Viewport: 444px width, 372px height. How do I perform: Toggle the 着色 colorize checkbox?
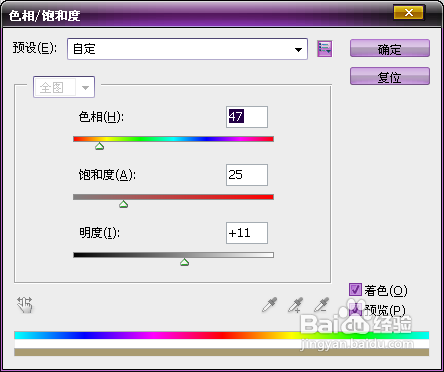tap(355, 290)
